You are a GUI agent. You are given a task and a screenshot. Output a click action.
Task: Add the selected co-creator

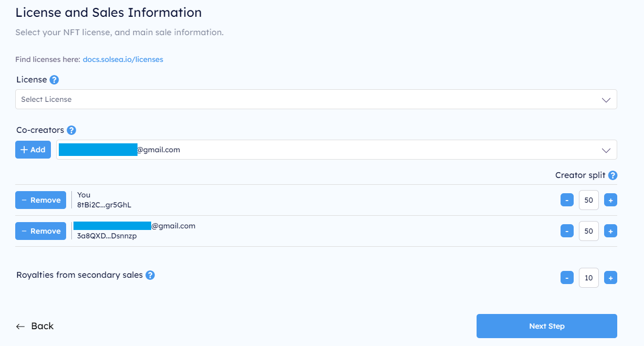pyautogui.click(x=33, y=150)
